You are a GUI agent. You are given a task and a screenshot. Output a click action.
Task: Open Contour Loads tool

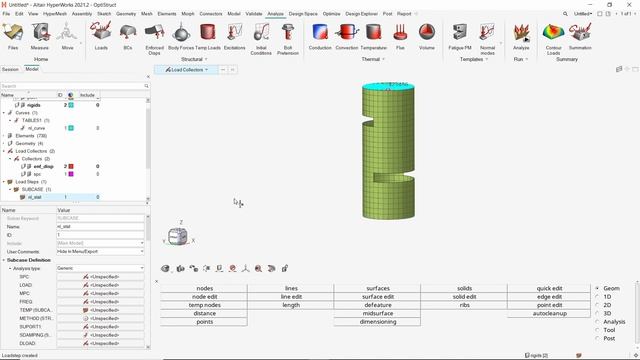point(553,39)
